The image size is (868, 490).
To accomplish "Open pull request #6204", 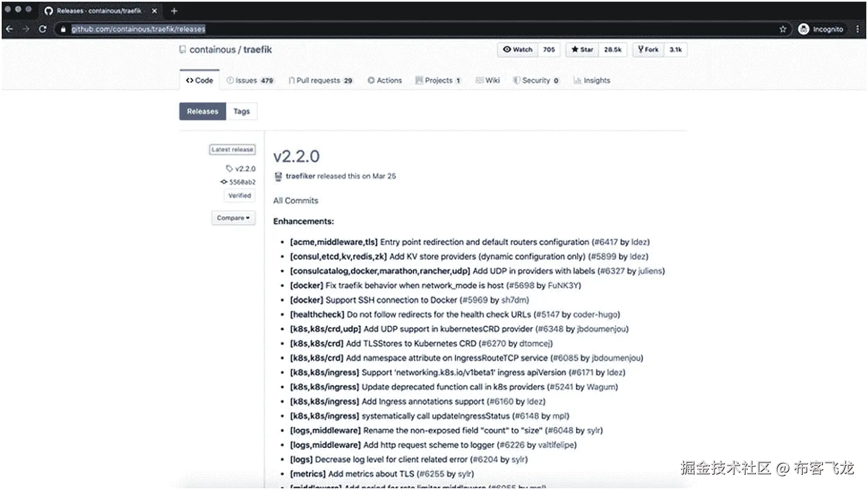I will pos(486,460).
